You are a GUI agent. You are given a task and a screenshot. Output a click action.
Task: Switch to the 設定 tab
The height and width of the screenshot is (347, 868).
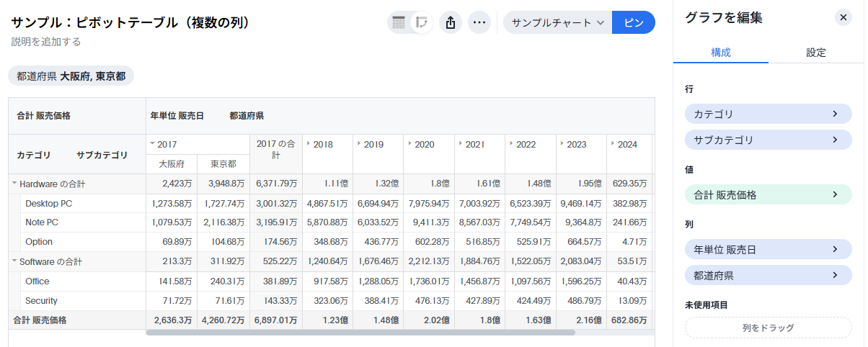(816, 53)
